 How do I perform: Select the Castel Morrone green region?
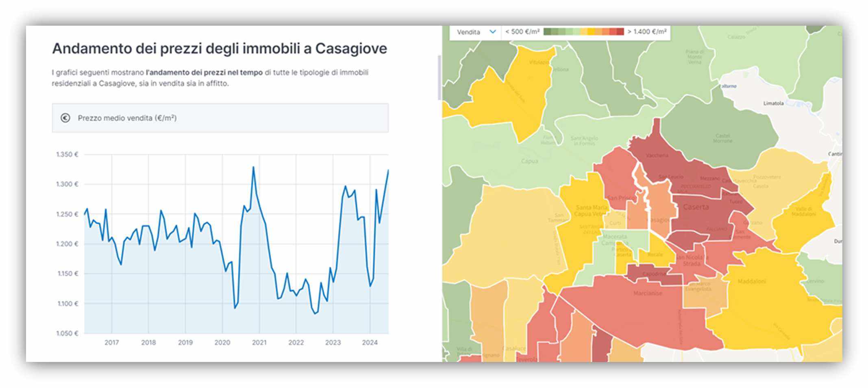point(722,138)
